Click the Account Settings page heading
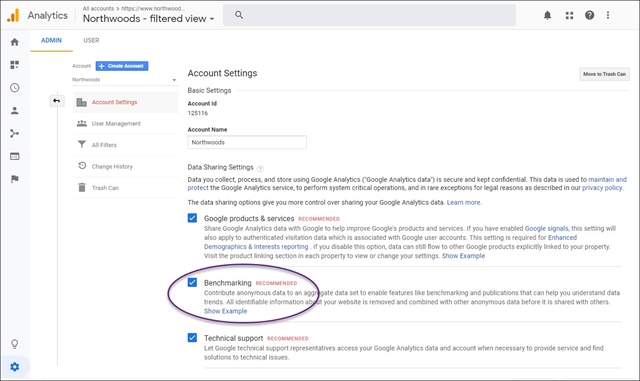Viewport: 640px width, 381px height. [222, 73]
